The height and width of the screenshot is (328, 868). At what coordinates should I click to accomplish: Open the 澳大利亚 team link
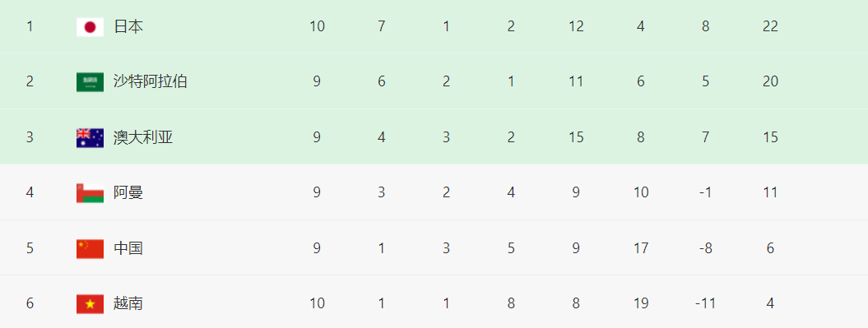point(143,137)
